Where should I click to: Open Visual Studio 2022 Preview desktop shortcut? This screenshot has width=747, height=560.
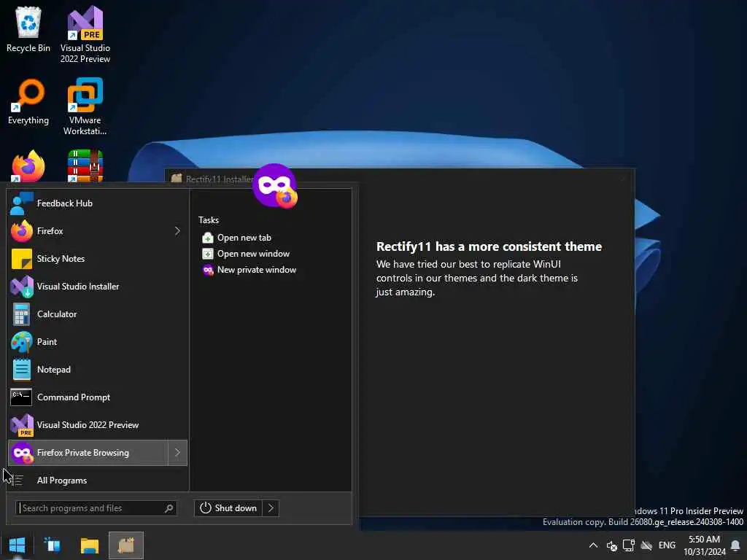tap(85, 34)
